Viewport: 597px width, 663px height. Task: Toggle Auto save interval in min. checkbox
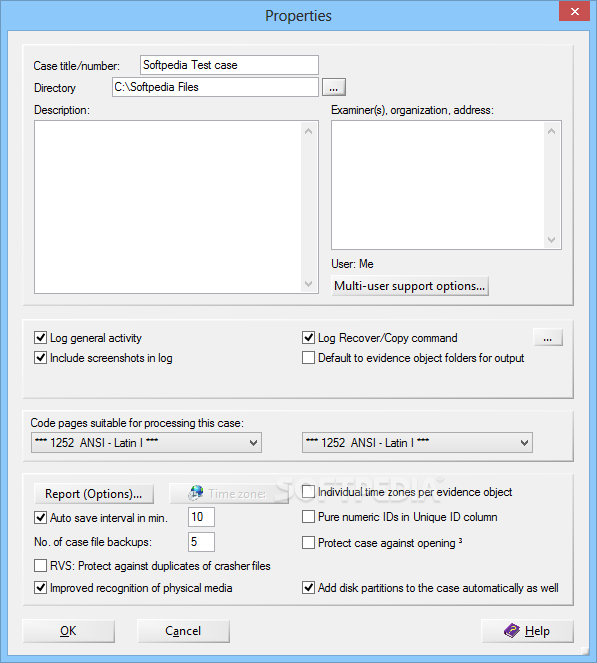[x=40, y=518]
